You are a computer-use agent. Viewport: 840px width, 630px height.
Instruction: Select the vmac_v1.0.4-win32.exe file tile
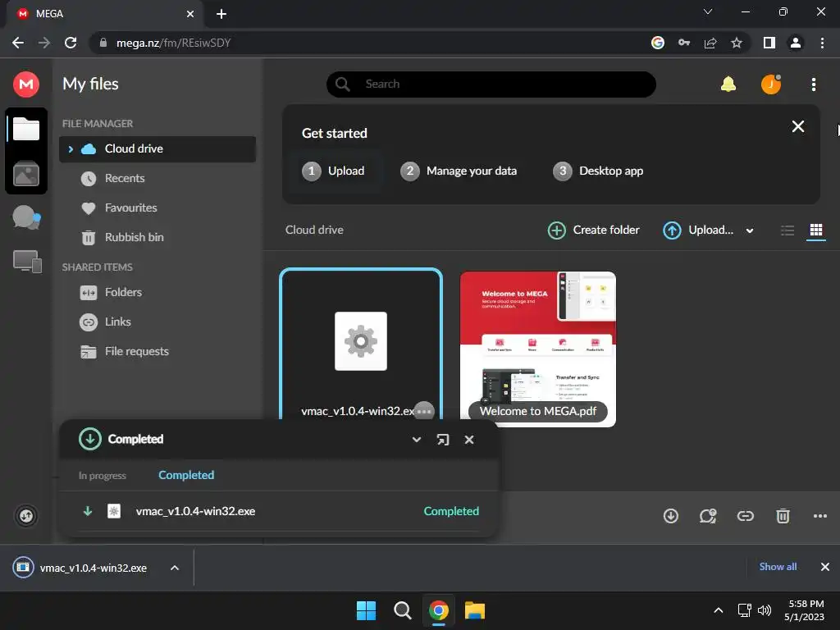pos(361,344)
